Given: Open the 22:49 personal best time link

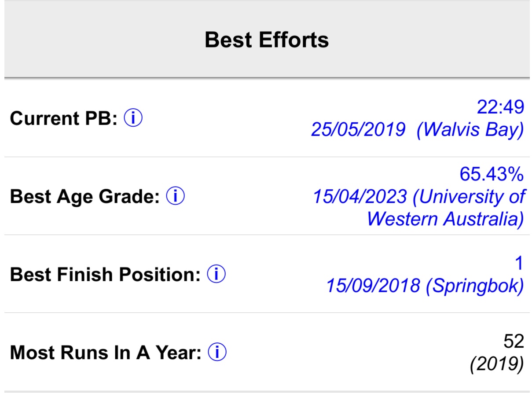Looking at the screenshot, I should click(x=500, y=107).
